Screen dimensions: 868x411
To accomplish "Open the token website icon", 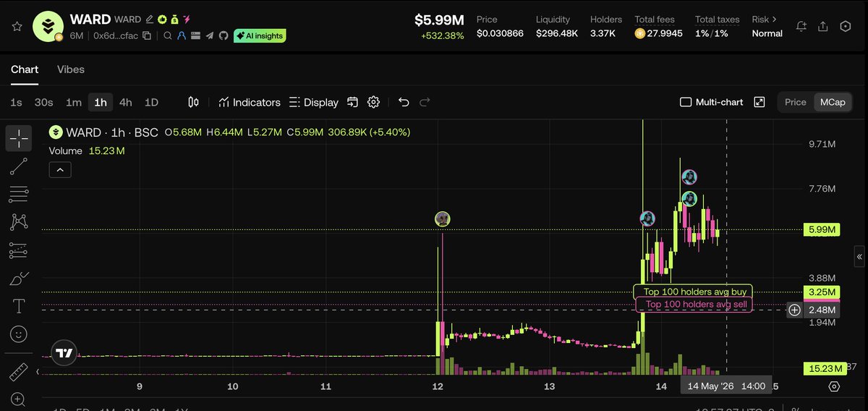I will 195,35.
